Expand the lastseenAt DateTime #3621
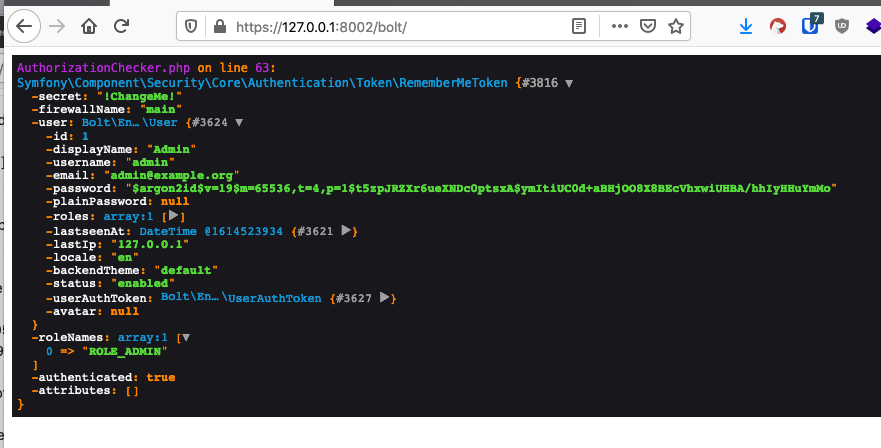881x448 pixels. pos(346,230)
